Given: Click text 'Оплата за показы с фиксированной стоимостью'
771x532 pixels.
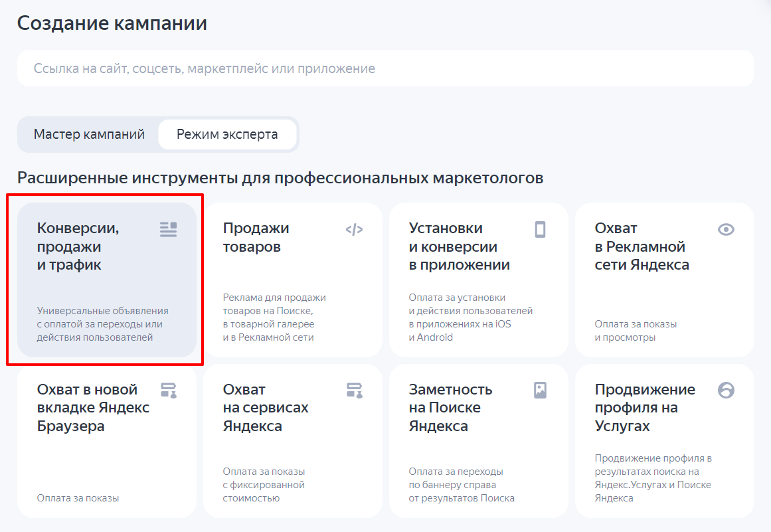Looking at the screenshot, I should click(264, 485).
